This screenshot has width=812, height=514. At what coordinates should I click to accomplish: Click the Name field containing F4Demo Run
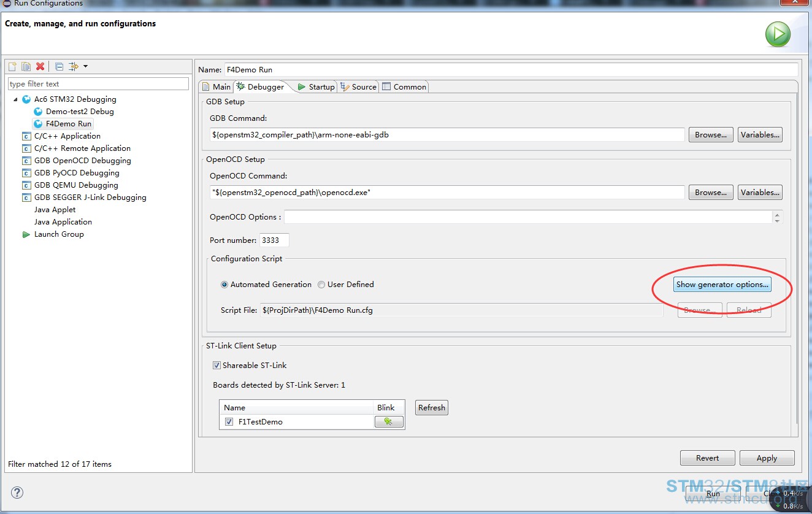(511, 69)
